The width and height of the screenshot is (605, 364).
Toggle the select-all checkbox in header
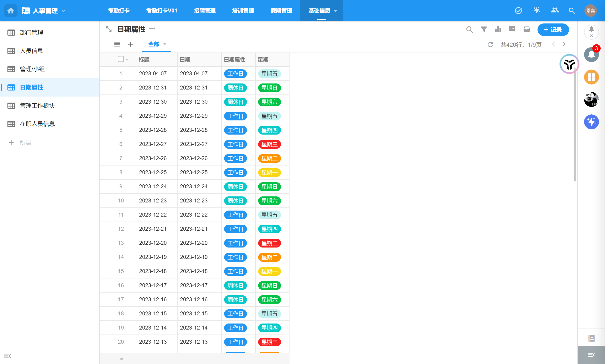(121, 59)
